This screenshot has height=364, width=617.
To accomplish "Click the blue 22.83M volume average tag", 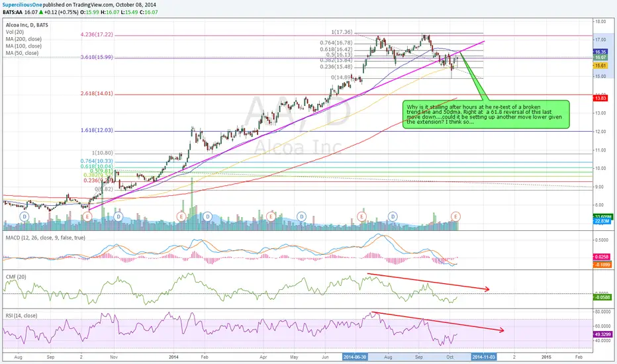I will point(602,221).
